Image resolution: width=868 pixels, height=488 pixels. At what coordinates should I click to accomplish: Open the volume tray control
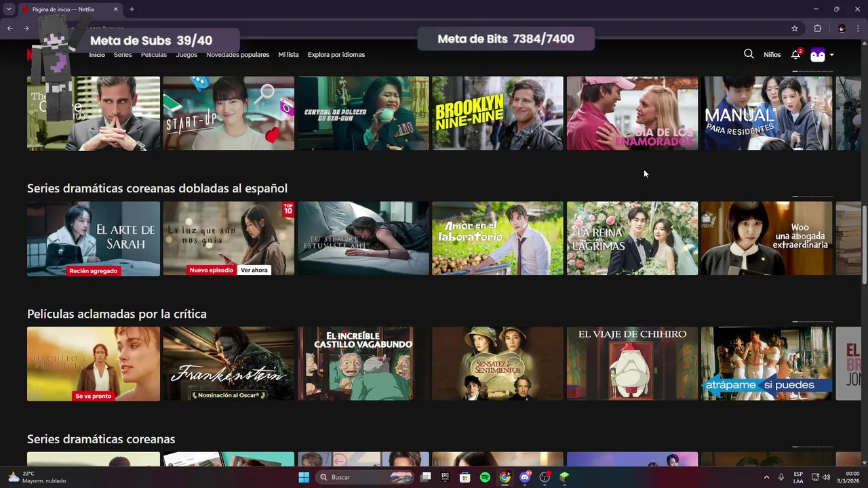[826, 477]
